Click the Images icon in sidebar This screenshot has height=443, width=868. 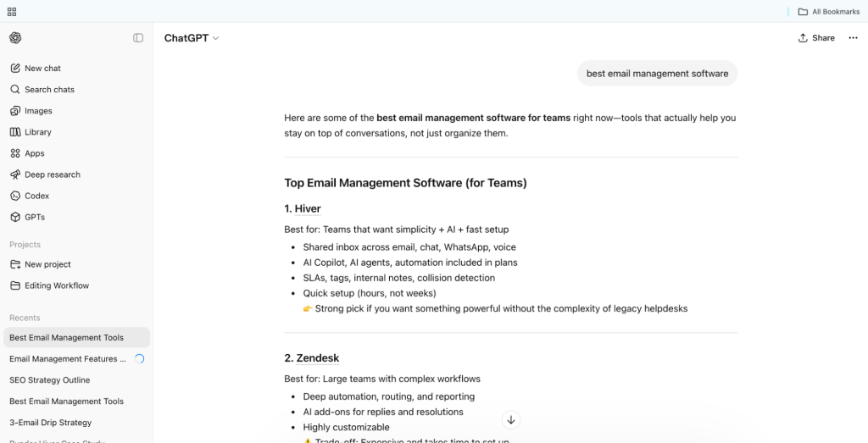15,111
